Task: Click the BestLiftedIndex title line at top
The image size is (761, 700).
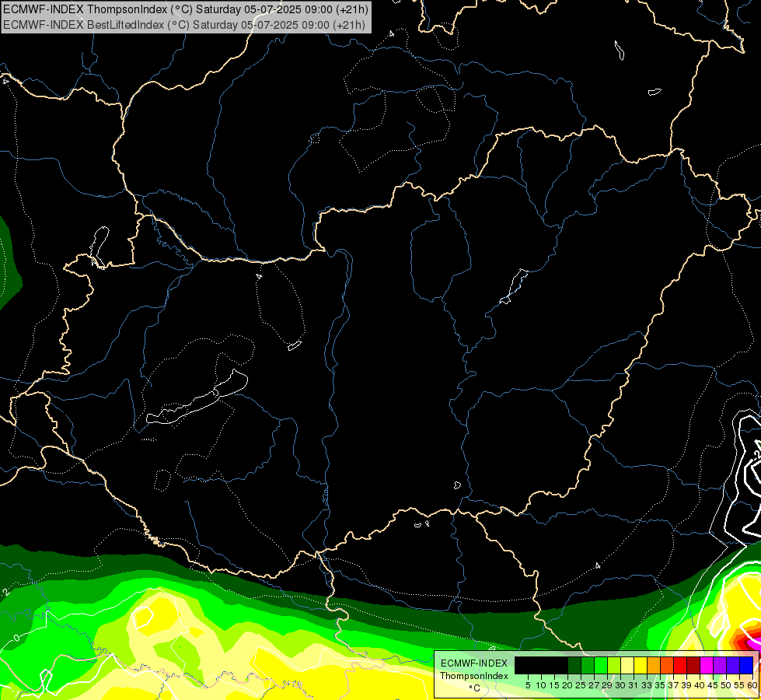Action: pyautogui.click(x=183, y=24)
